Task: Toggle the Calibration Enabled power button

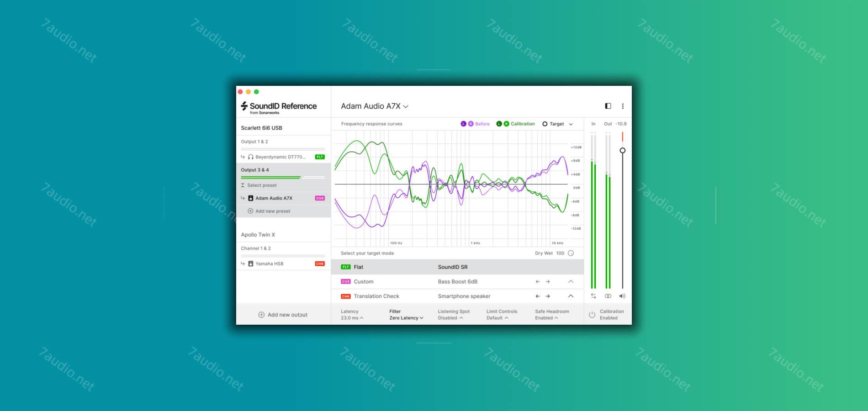Action: pyautogui.click(x=592, y=315)
